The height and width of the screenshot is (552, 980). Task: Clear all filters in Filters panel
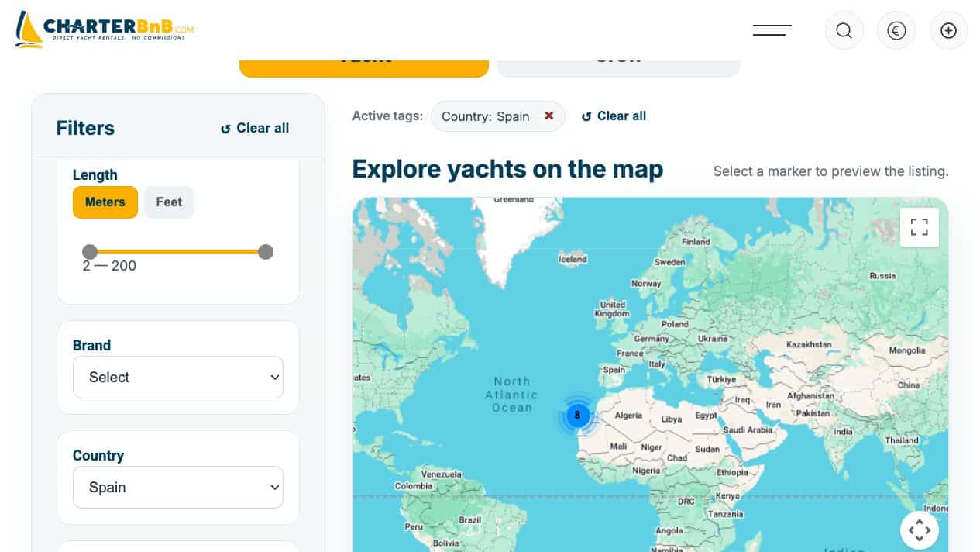[x=255, y=129]
